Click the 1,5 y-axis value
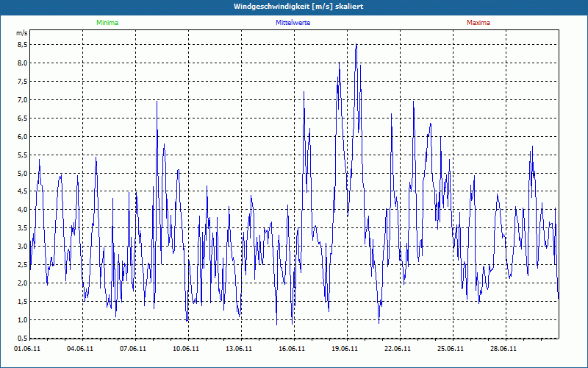The height and width of the screenshot is (368, 588). pos(23,302)
